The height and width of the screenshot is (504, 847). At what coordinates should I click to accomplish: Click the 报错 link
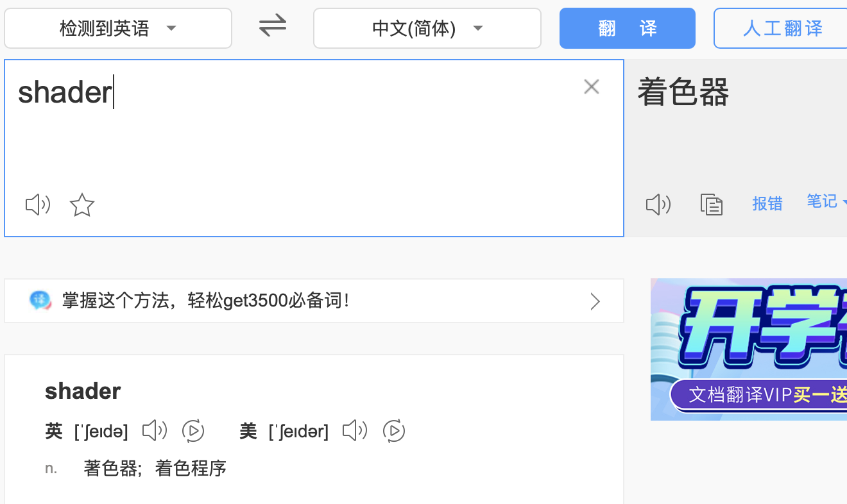767,204
